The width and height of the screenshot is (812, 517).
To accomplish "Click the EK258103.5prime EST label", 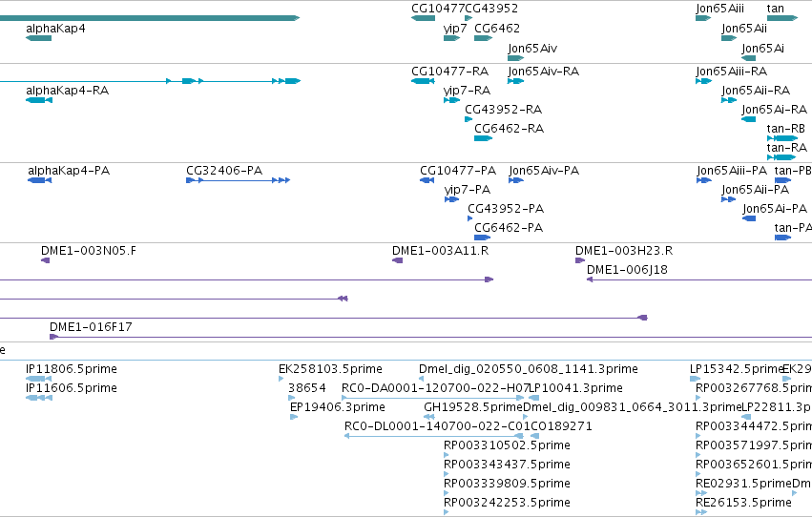I will pyautogui.click(x=330, y=369).
